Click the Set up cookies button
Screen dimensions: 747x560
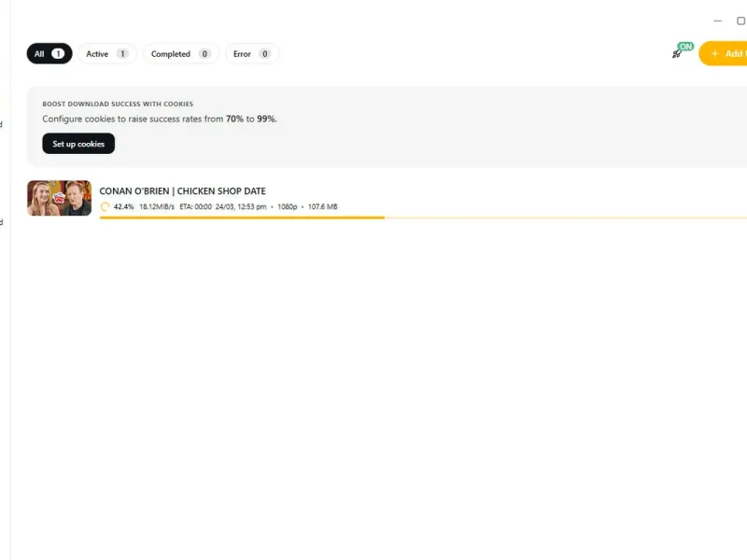[x=78, y=144]
